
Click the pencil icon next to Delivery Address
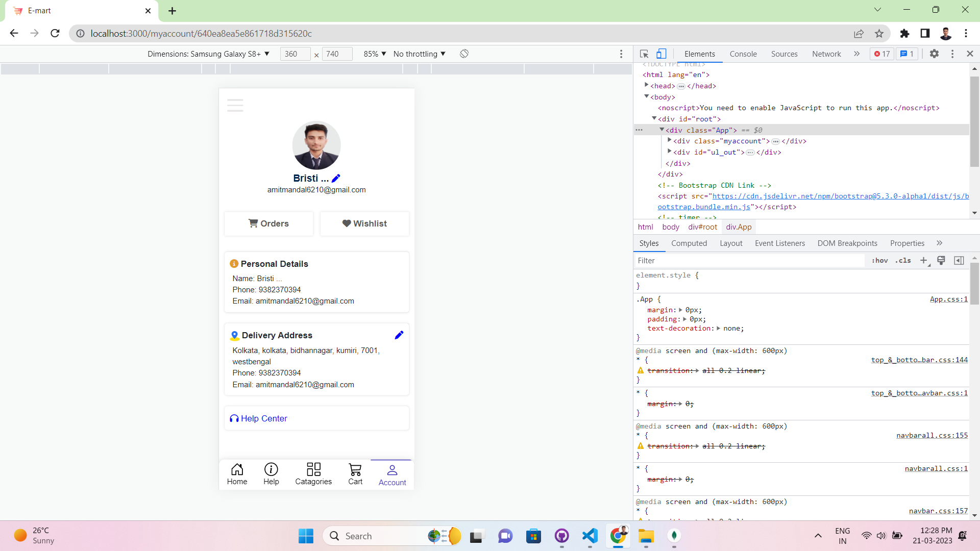[399, 335]
